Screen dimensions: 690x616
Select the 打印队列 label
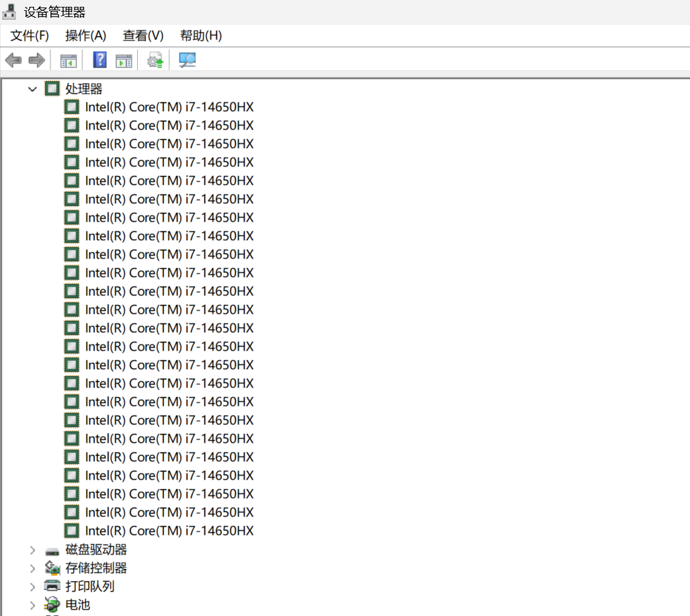point(90,587)
